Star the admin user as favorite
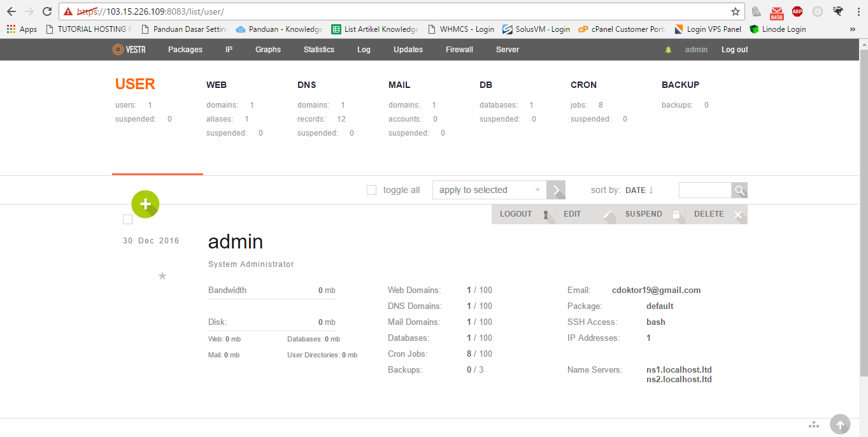 [162, 276]
